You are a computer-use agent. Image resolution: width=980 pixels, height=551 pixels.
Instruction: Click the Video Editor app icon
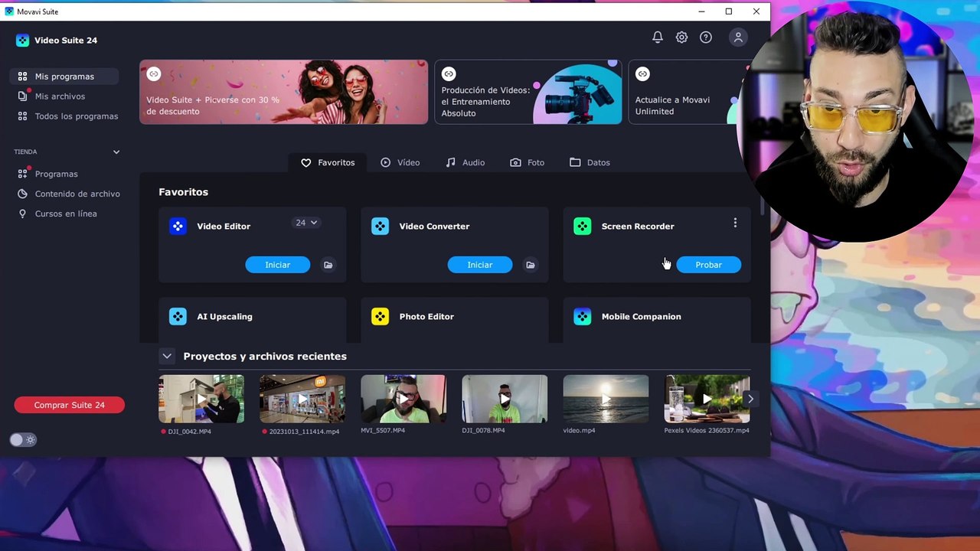coord(178,227)
